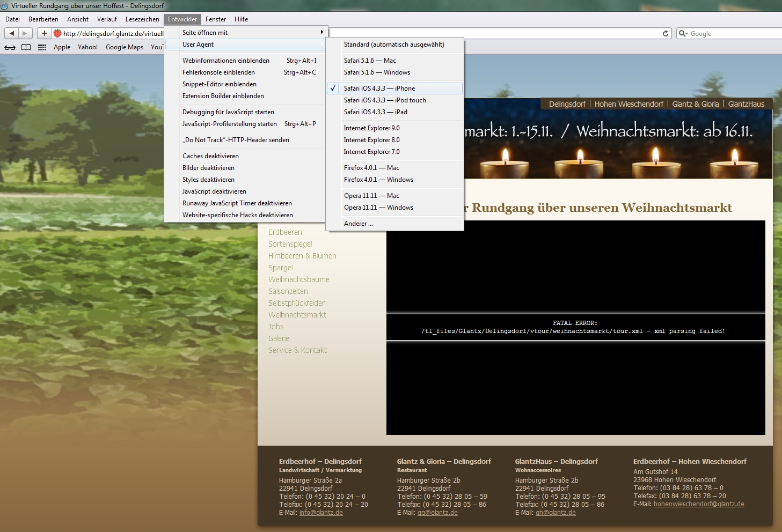This screenshot has height=532, width=782.
Task: Open the Hohen Wieschendorf site link
Action: coord(628,104)
